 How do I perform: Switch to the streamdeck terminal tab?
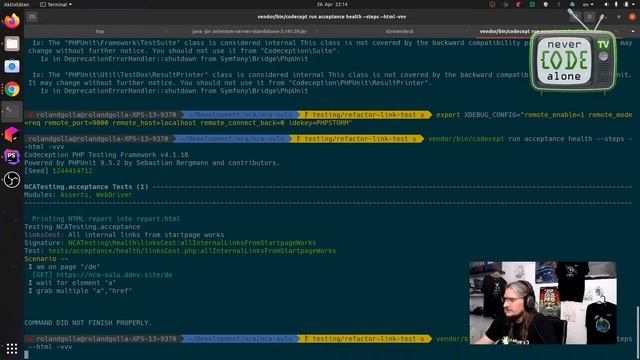(399, 31)
